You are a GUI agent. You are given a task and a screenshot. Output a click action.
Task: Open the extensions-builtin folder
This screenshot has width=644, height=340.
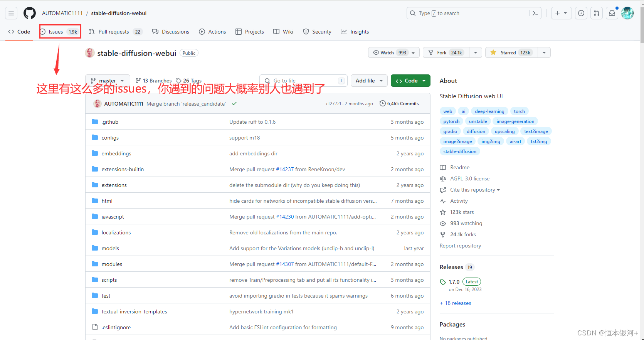tap(123, 169)
